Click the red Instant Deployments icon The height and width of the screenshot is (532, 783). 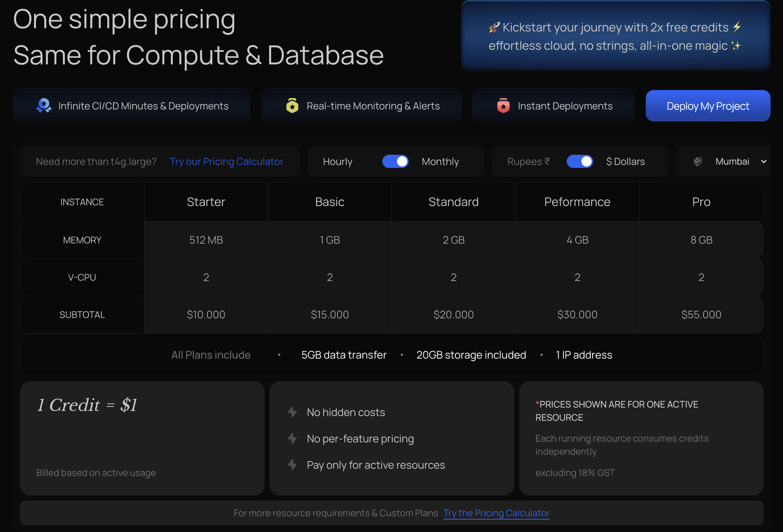coord(503,106)
